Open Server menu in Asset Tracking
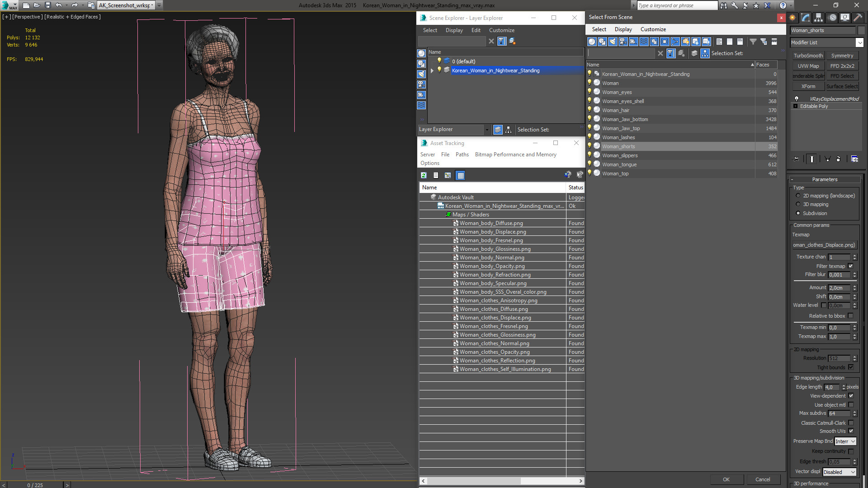 pos(427,155)
